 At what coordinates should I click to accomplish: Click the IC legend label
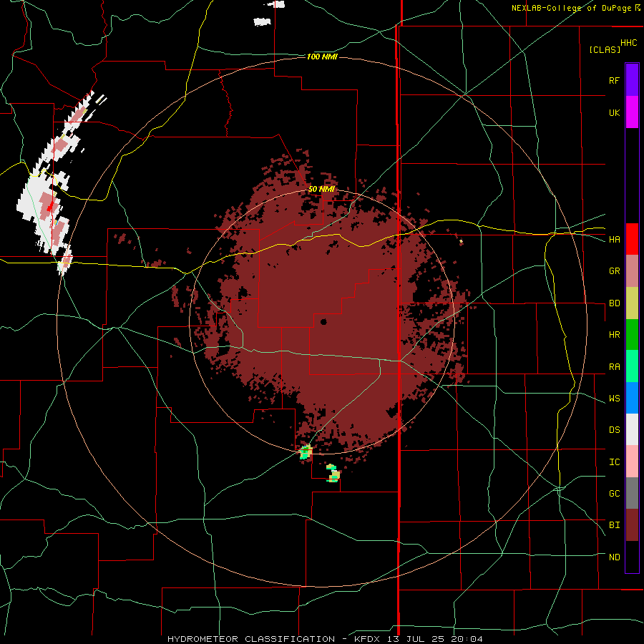click(614, 462)
